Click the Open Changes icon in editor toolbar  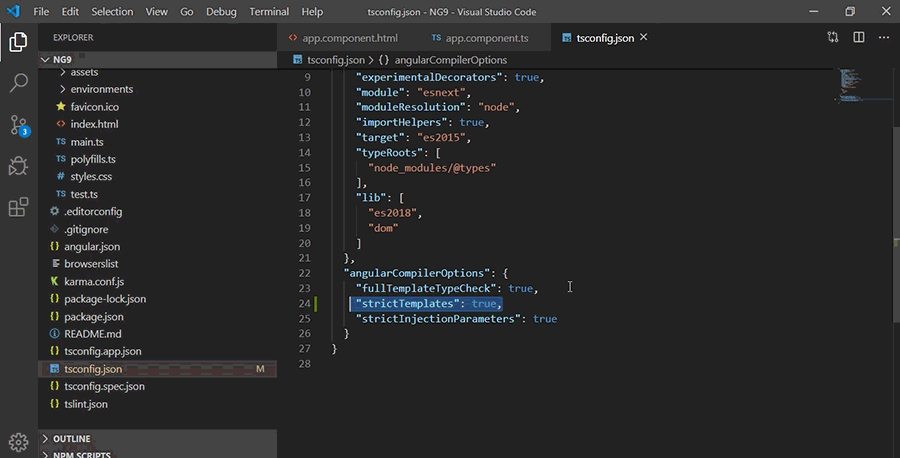(x=833, y=38)
